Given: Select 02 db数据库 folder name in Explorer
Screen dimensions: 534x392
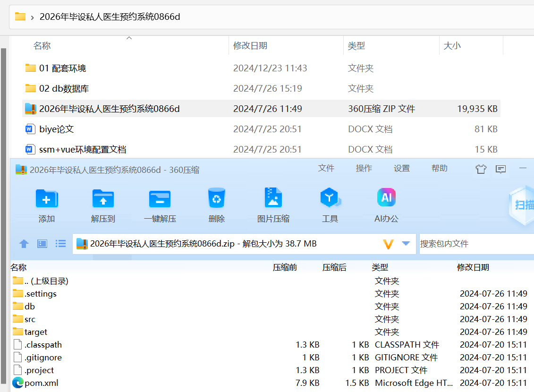Looking at the screenshot, I should [x=64, y=88].
